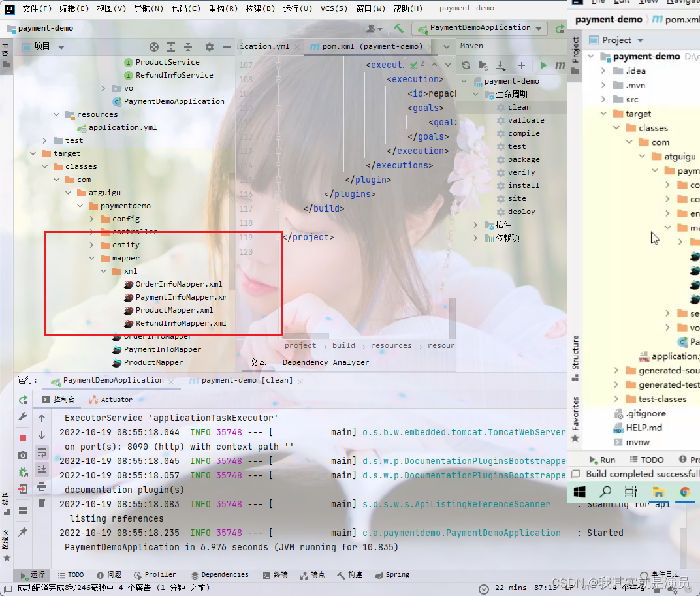Stop the running application red square
Image resolution: width=700 pixels, height=596 pixels.
click(x=23, y=438)
